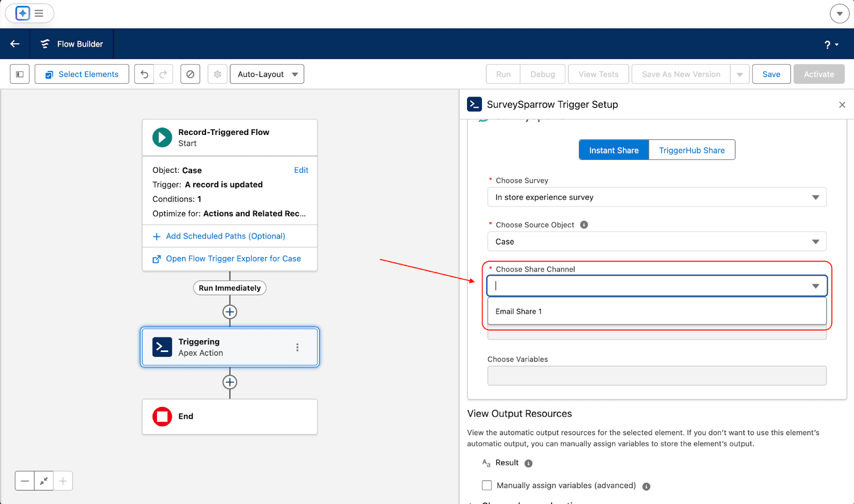Select Email Share 1 from the list
The height and width of the screenshot is (504, 854).
519,311
